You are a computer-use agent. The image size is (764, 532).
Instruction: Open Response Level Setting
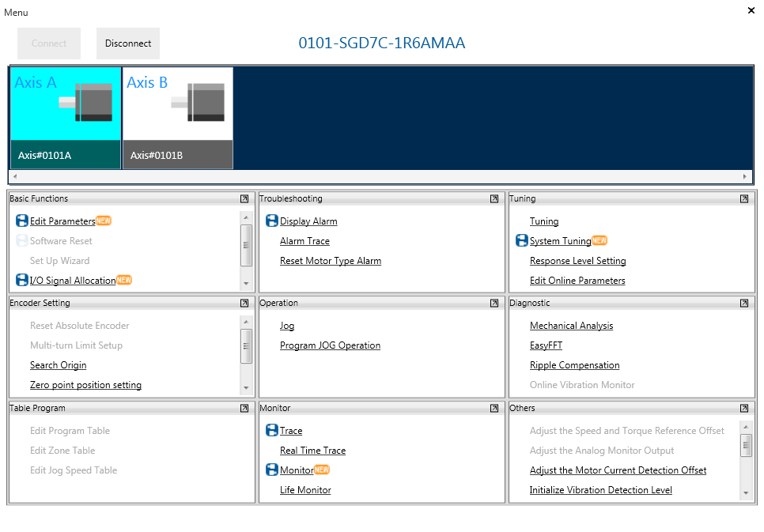[577, 261]
